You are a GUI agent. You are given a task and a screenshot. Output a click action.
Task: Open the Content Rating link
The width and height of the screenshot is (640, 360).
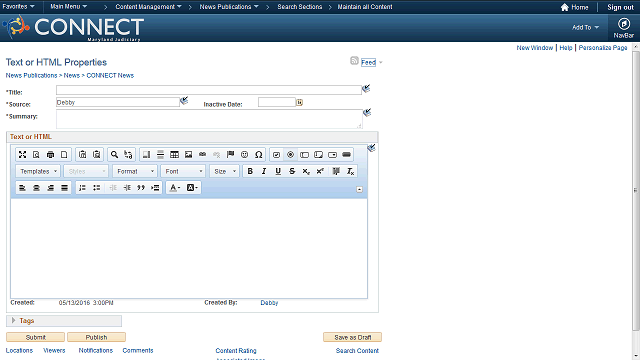[236, 351]
